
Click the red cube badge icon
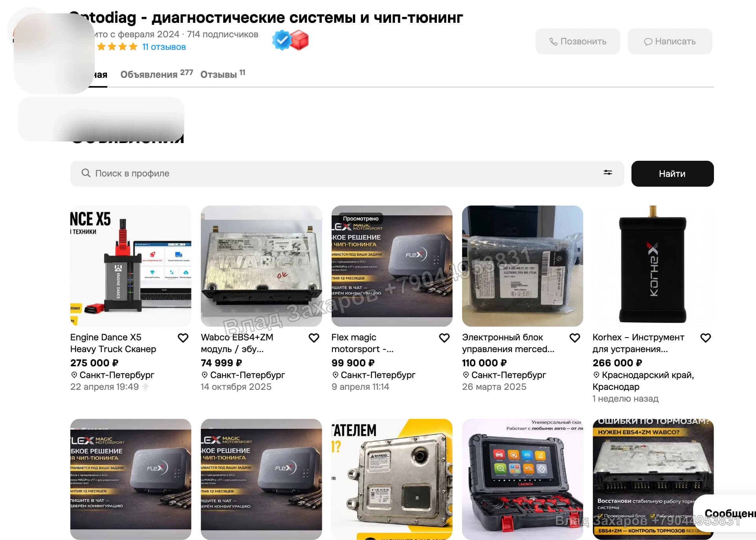point(300,40)
